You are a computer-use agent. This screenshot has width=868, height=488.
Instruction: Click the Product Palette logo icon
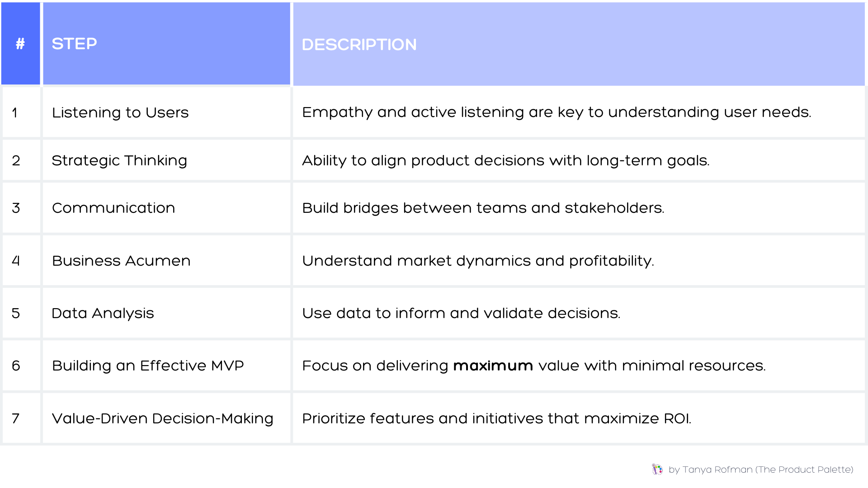tap(657, 469)
